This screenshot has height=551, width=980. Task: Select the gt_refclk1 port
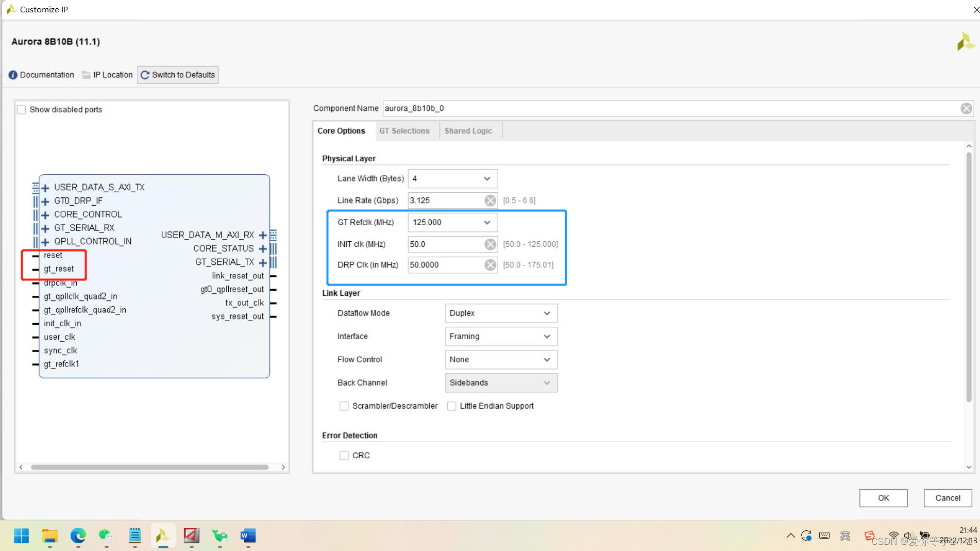tap(61, 364)
